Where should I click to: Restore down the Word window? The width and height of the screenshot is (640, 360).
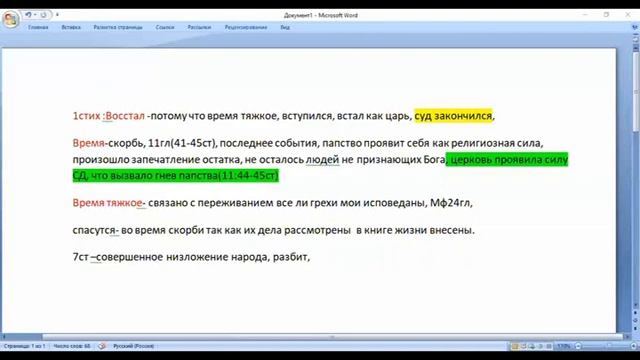coord(606,15)
